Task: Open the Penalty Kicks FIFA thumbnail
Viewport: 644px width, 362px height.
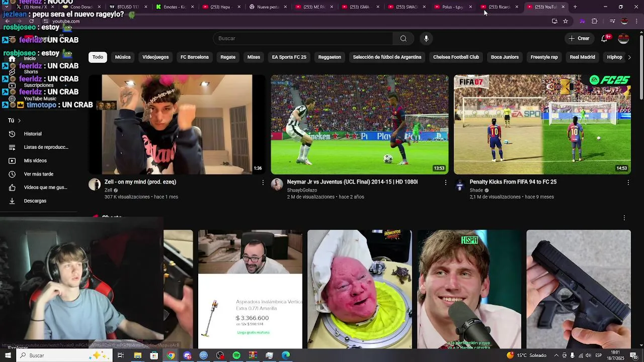Action: tap(542, 125)
